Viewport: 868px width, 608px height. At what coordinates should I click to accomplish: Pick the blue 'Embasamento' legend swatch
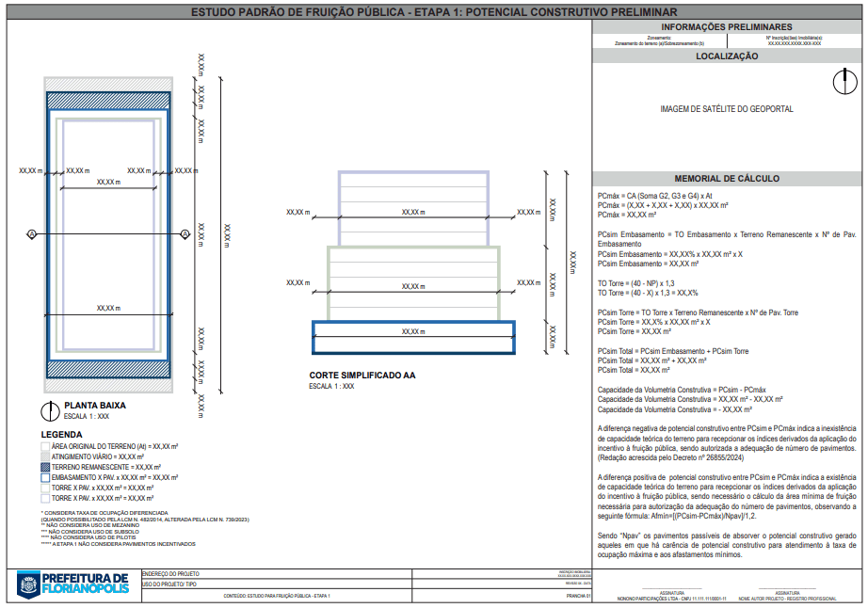45,477
